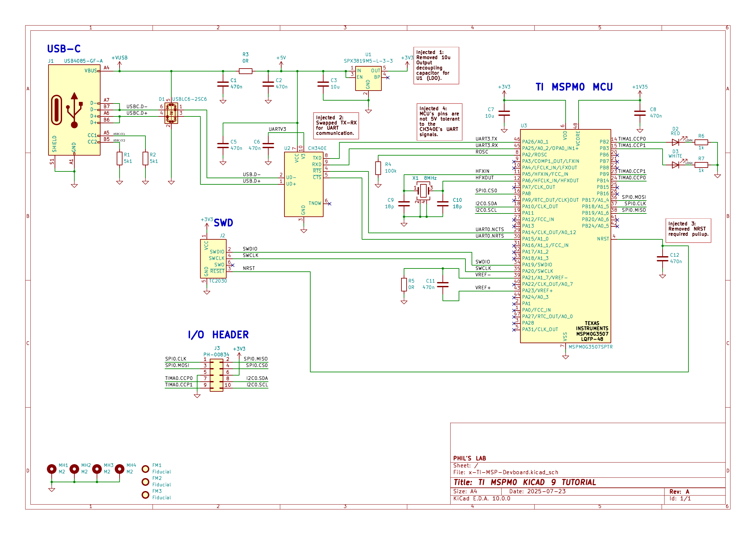This screenshot has width=756, height=535.
Task: Click capacitor C7 10u symbol
Action: [504, 113]
